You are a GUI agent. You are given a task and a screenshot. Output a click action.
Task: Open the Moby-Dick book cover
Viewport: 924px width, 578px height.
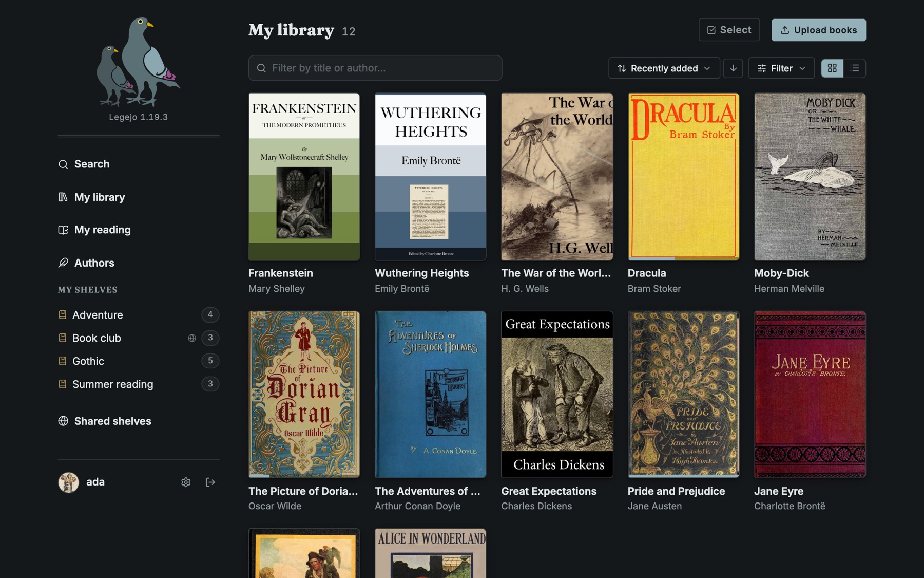tap(810, 177)
